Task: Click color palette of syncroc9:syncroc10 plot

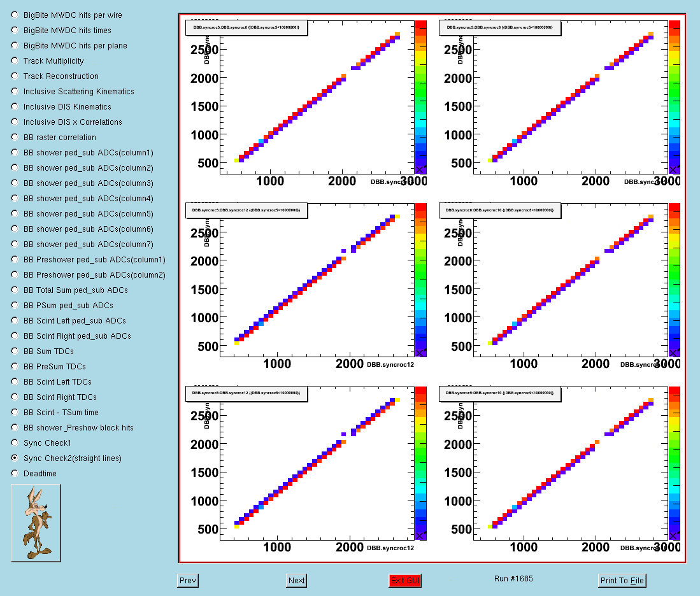Action: tap(675, 463)
